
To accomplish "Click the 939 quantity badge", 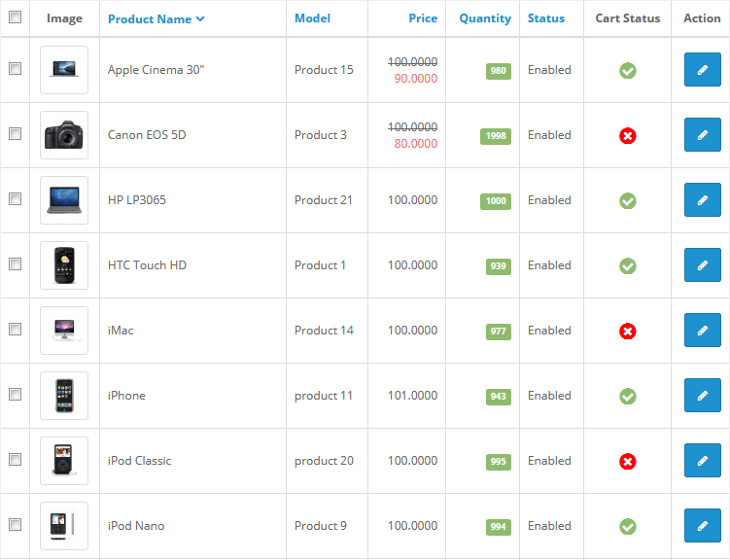I will [498, 266].
